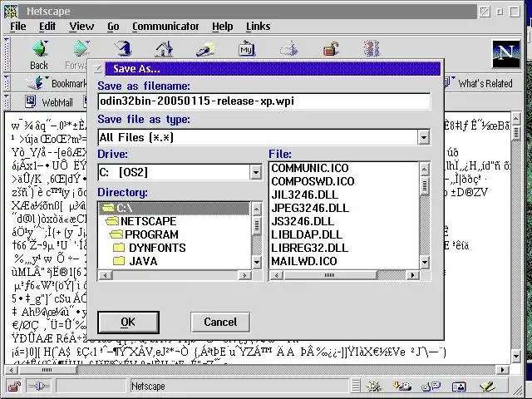Click Directory list vertical scrollbar thumb
532x399 pixels.
pyautogui.click(x=257, y=225)
